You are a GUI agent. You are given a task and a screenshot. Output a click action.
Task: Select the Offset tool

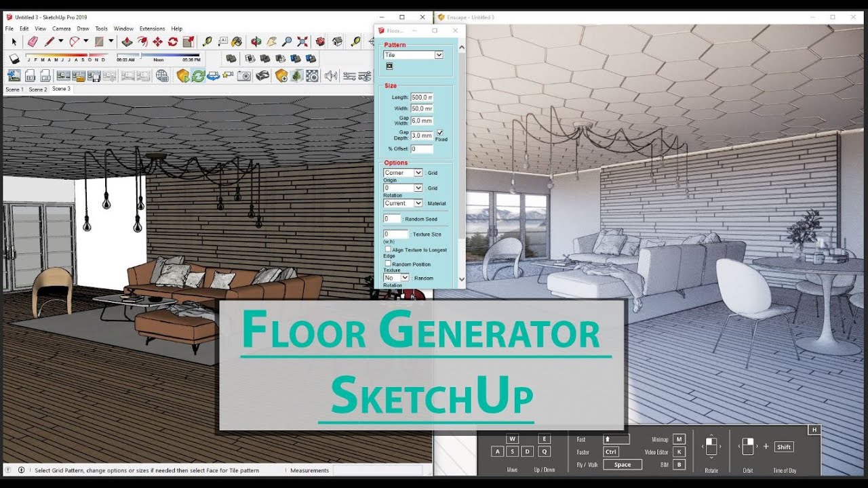point(142,41)
